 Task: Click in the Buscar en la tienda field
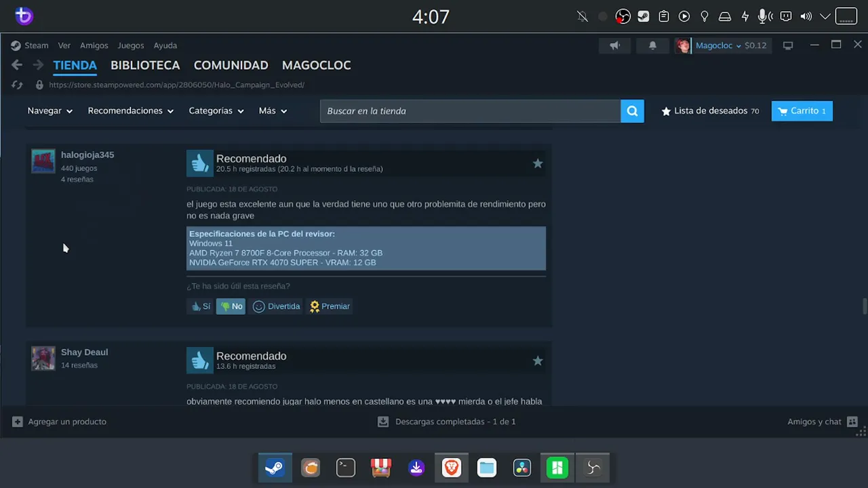point(471,111)
